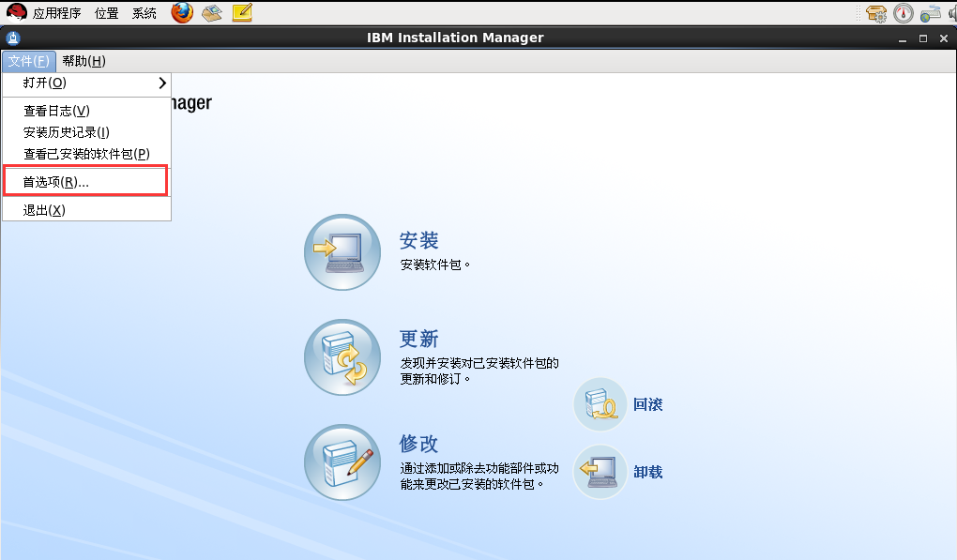The image size is (957, 560).
Task: Click the Update (更新) package icon
Action: tap(342, 356)
